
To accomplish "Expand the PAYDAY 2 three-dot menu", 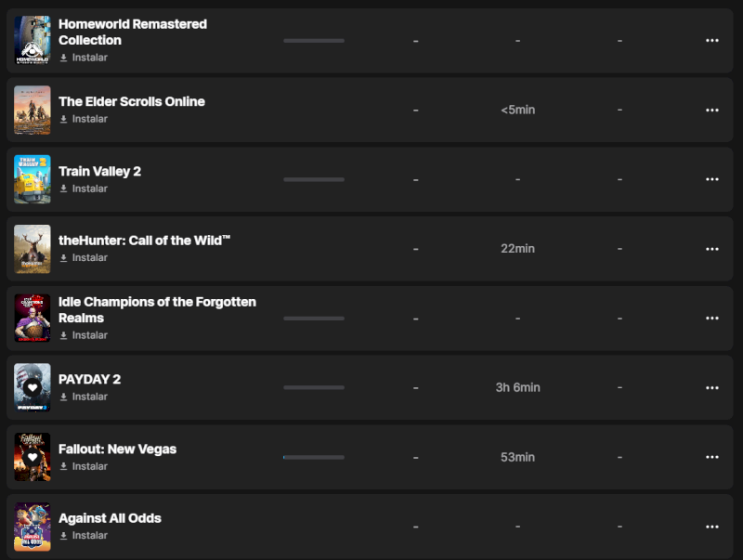I will pyautogui.click(x=712, y=387).
